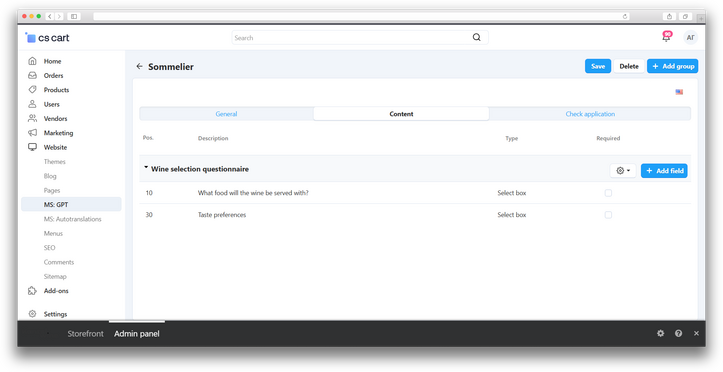Screen dimensions: 723x372
Task: Open Pages under Website
Action: tap(52, 190)
